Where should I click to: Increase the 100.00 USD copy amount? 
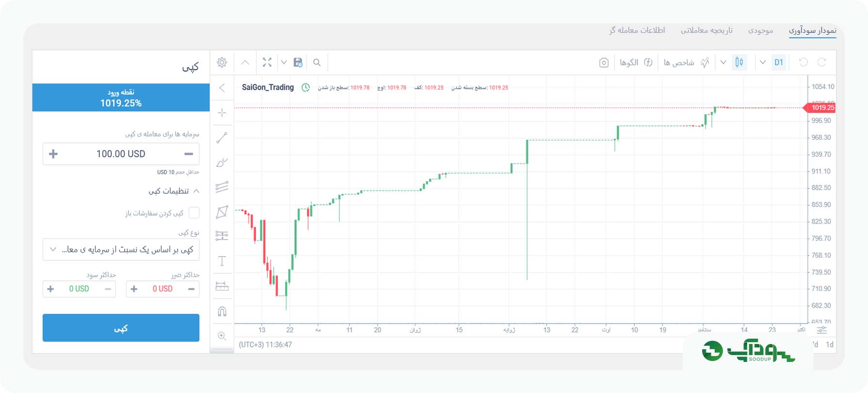[x=53, y=154]
